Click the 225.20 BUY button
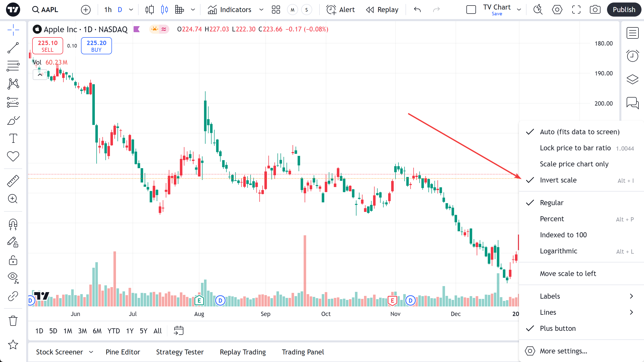The height and width of the screenshot is (362, 644). tap(96, 46)
